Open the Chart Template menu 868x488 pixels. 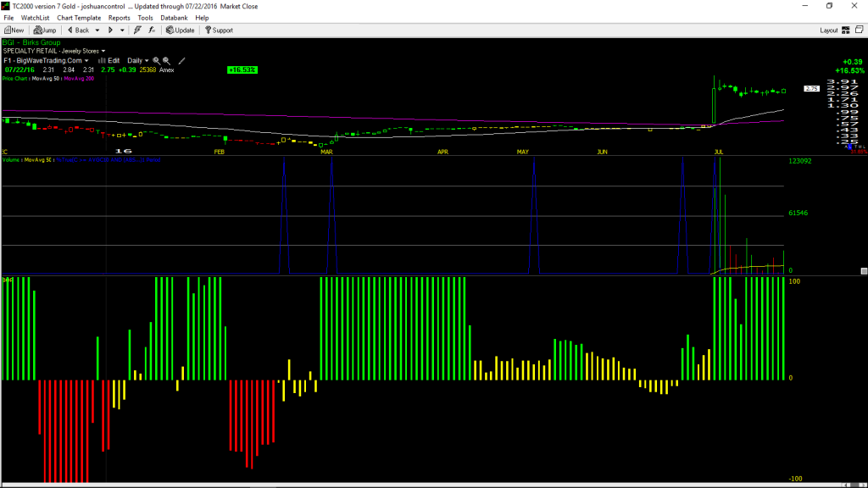(79, 18)
